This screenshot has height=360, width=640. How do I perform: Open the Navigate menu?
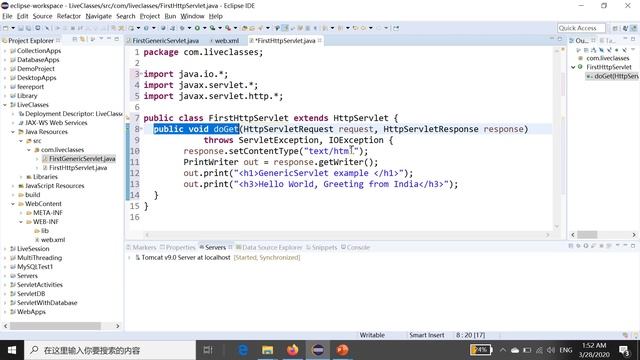coord(98,16)
